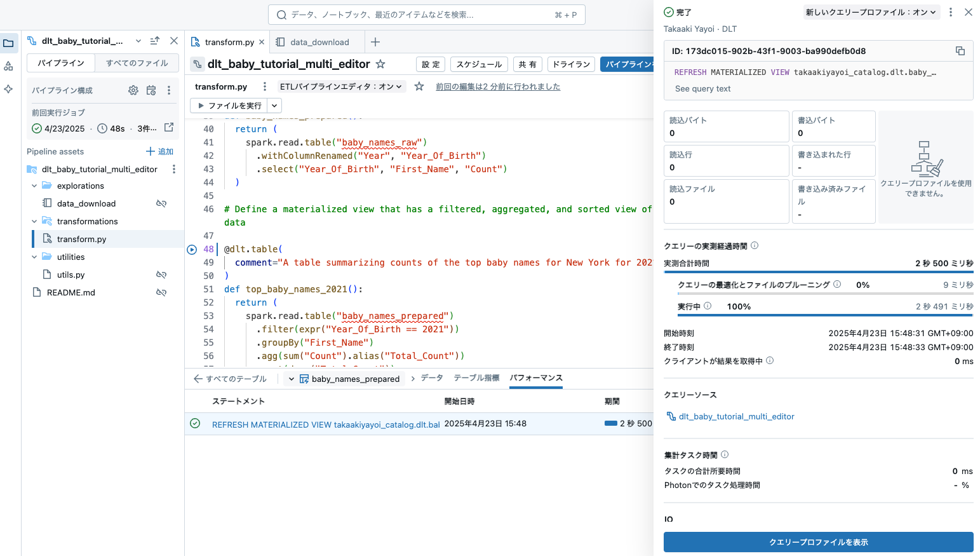The width and height of the screenshot is (980, 556).
Task: Expand the ファイルを実行 dropdown arrow
Action: (273, 105)
